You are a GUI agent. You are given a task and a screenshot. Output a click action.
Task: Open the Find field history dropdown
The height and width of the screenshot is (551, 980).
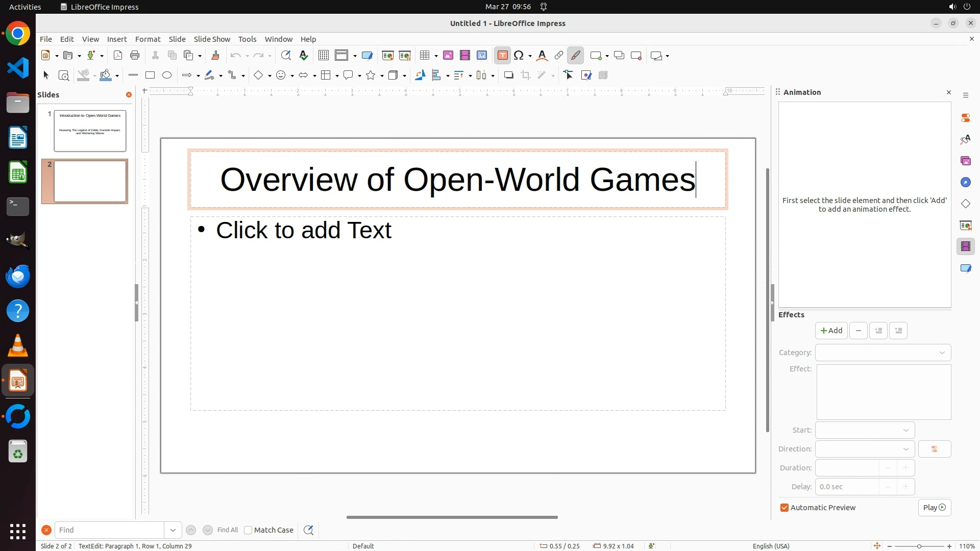pos(173,530)
